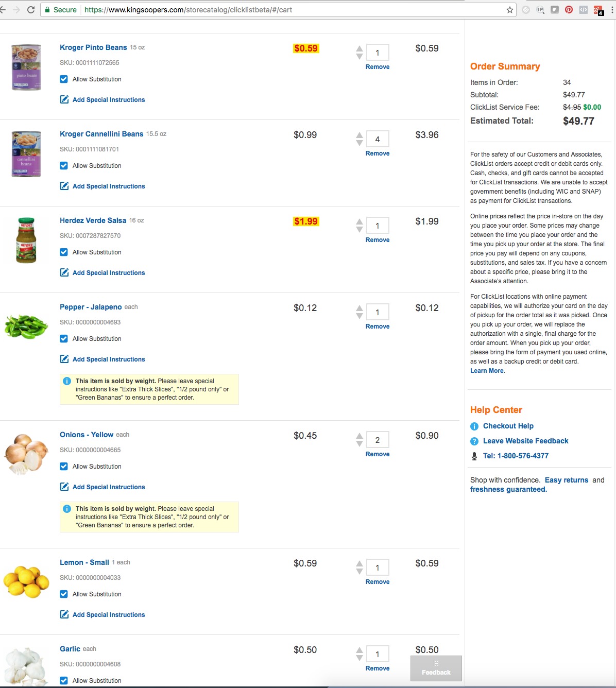This screenshot has width=616, height=688.
Task: Reload the page
Action: pos(31,10)
